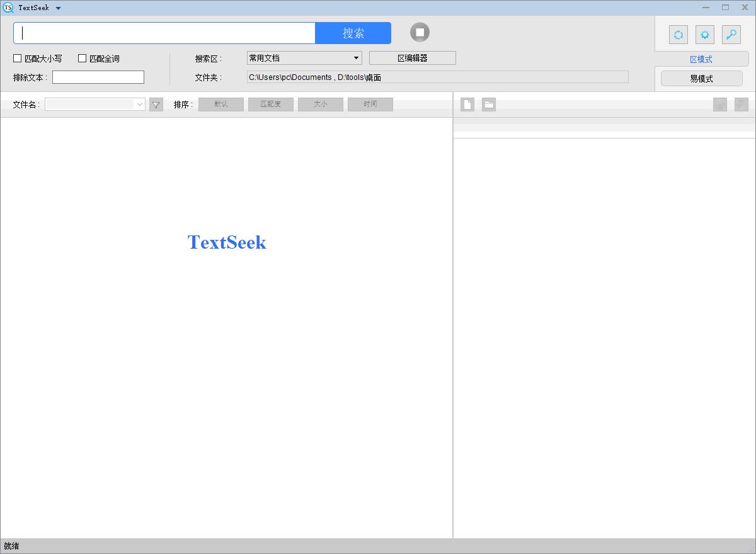The image size is (756, 554).
Task: Click the TextSeek logo in title bar
Action: [x=8, y=8]
